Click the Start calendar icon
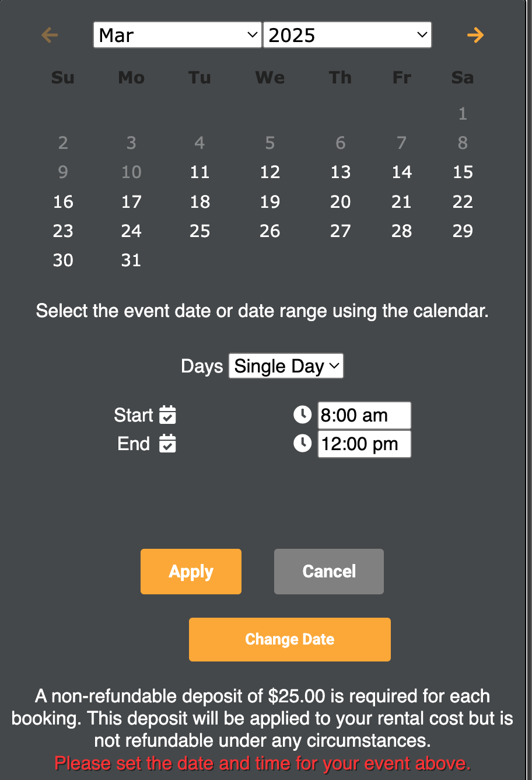The image size is (532, 780). click(x=167, y=415)
